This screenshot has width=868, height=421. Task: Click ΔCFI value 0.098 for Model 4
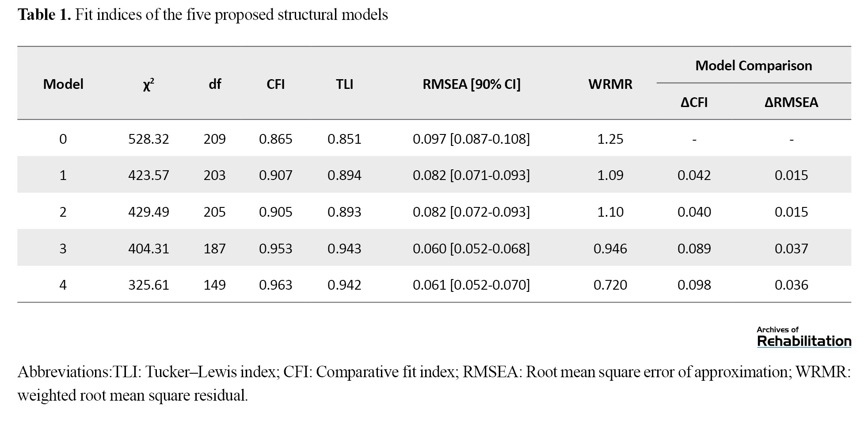coord(694,285)
